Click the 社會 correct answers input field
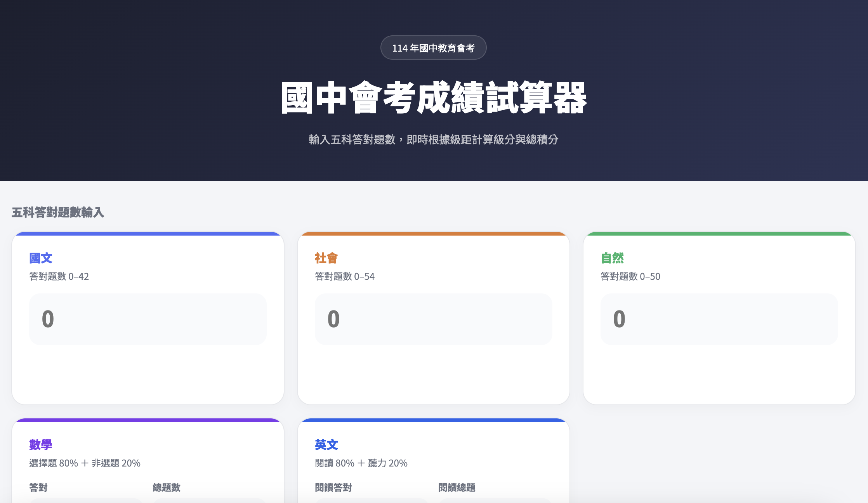This screenshot has height=503, width=868. (434, 319)
